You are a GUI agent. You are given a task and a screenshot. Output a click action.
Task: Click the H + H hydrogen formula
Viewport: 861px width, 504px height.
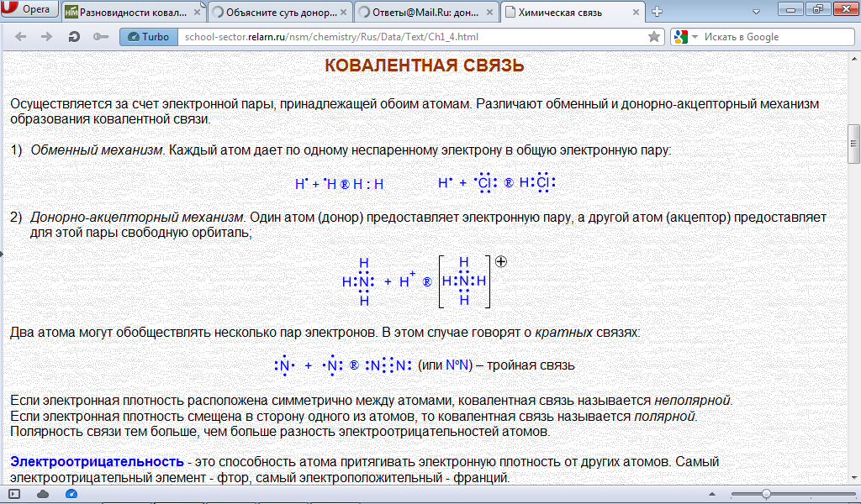tap(340, 184)
